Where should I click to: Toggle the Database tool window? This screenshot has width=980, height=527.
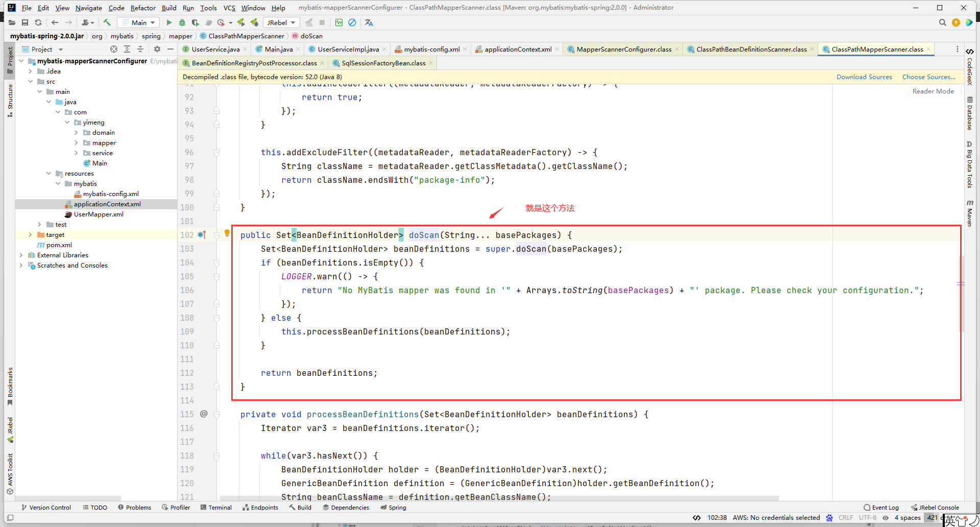click(970, 113)
